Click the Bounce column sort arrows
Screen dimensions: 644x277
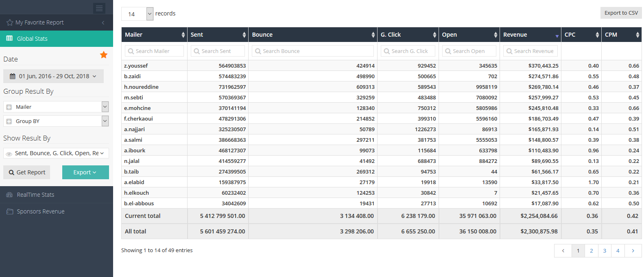coord(373,35)
